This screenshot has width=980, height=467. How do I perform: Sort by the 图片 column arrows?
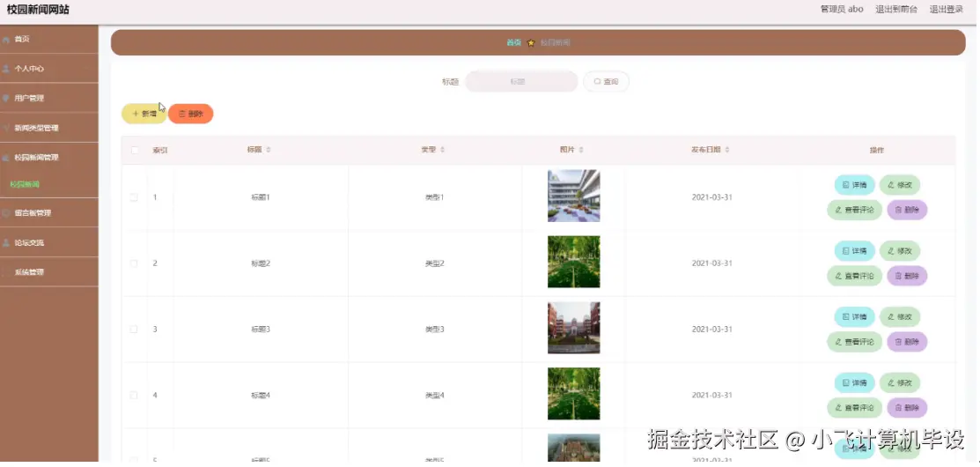[x=581, y=150]
